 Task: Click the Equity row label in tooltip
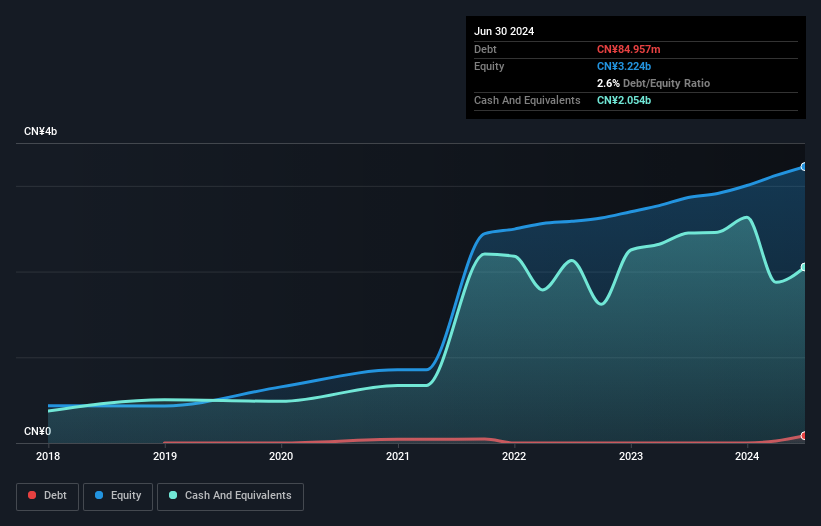click(x=489, y=66)
